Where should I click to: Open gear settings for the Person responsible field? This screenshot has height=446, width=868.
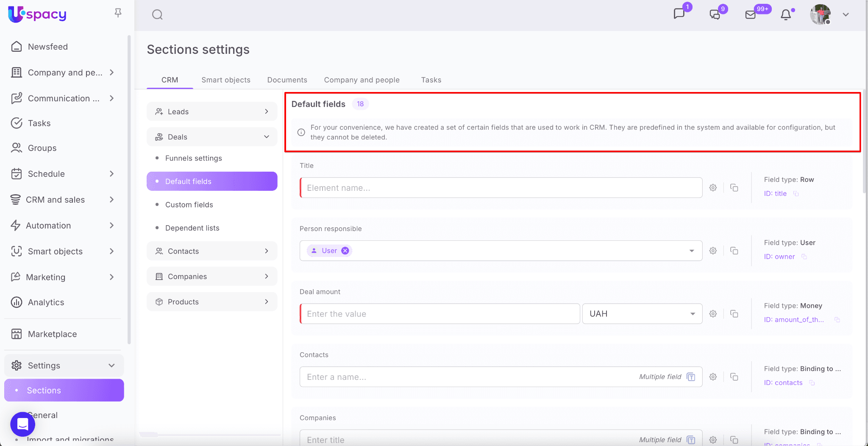point(713,251)
